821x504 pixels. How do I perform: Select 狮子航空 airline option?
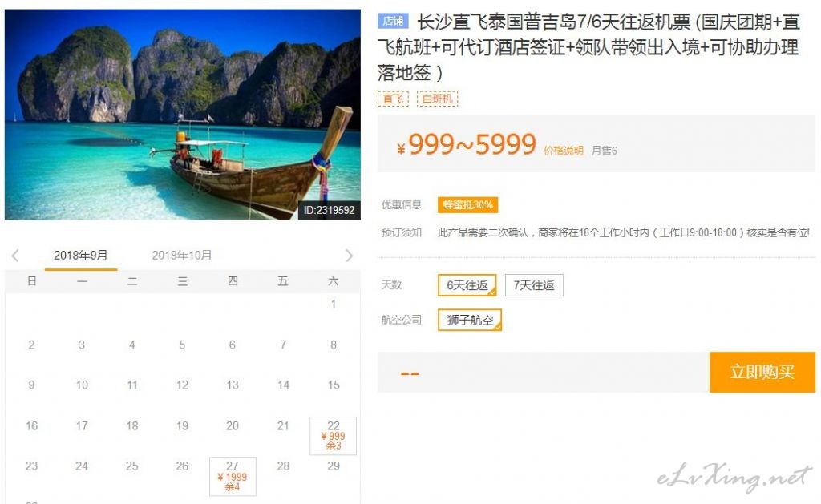(x=470, y=320)
